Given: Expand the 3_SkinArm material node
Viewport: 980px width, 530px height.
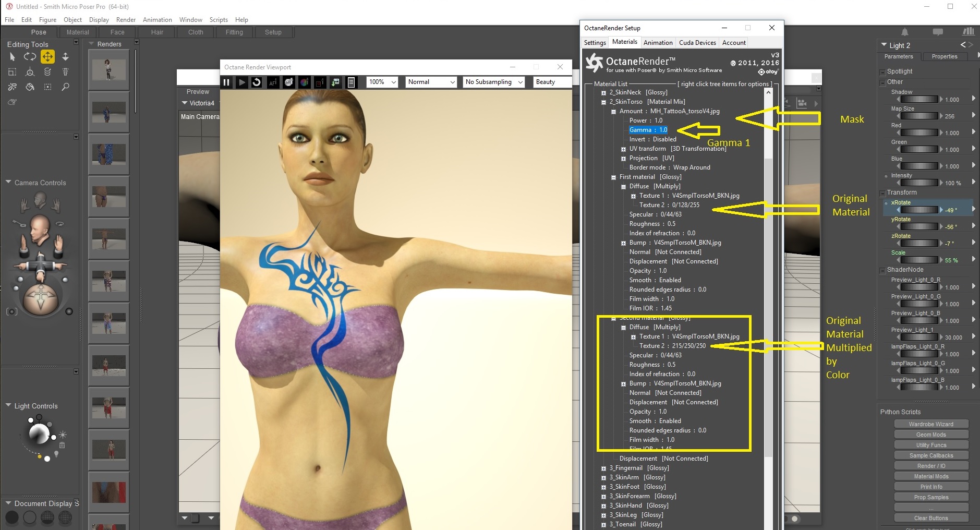Looking at the screenshot, I should coord(603,478).
